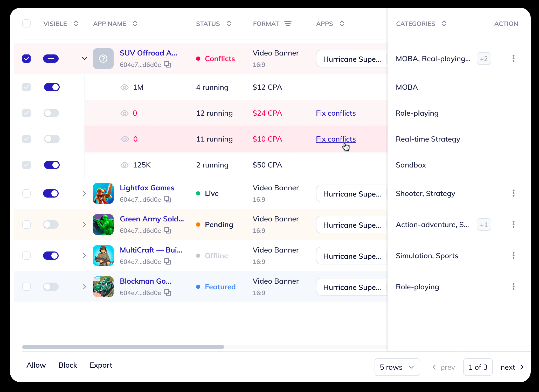Expand the Blockman Go... row details
Image resolution: width=539 pixels, height=392 pixels.
coord(84,286)
